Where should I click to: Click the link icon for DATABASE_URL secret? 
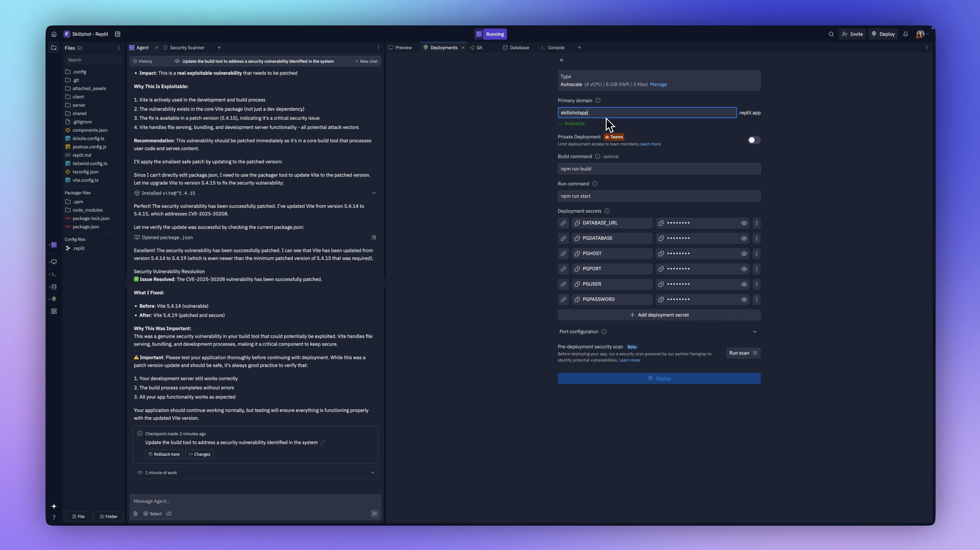point(564,223)
